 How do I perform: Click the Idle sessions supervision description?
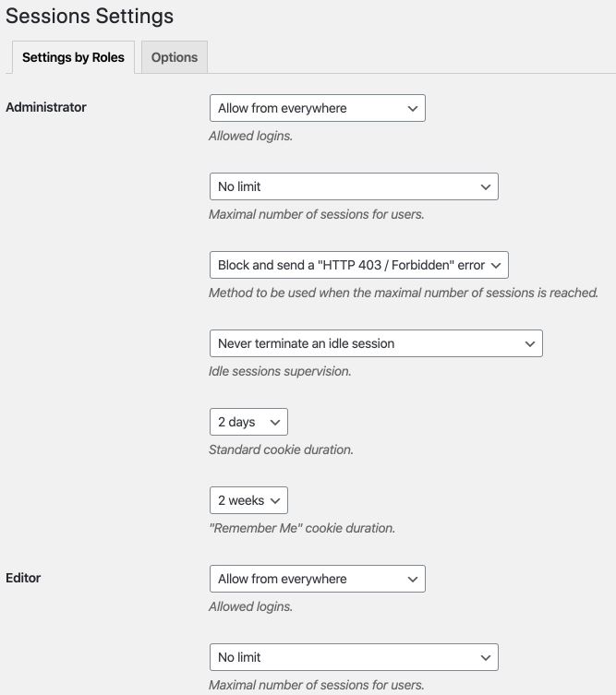click(280, 371)
